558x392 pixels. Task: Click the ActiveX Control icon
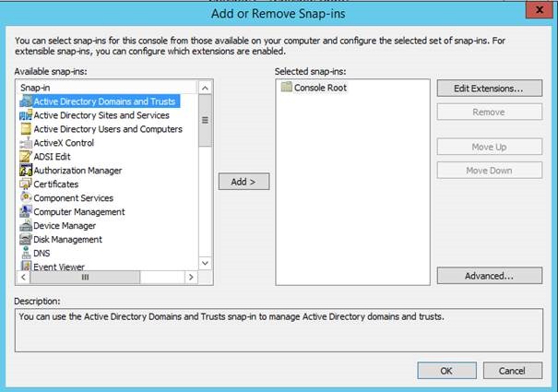click(x=26, y=143)
